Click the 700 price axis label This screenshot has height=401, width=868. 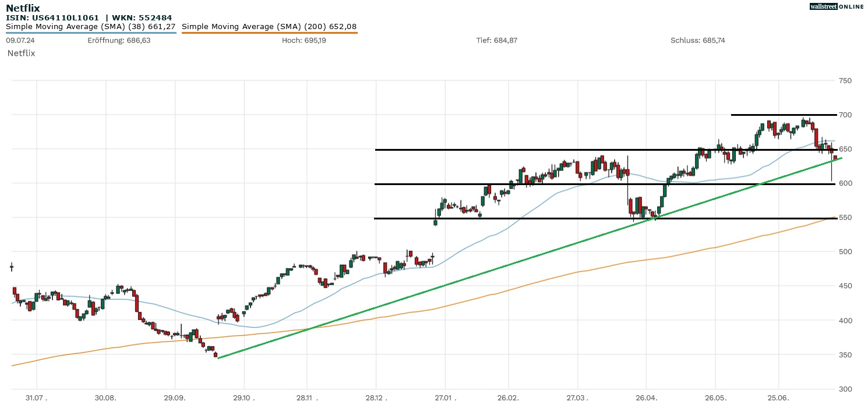(x=845, y=115)
